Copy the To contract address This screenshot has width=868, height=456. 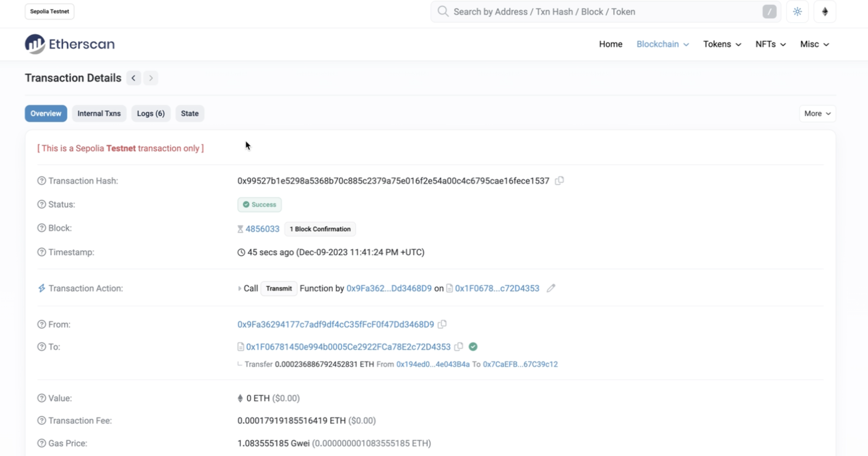pyautogui.click(x=459, y=347)
